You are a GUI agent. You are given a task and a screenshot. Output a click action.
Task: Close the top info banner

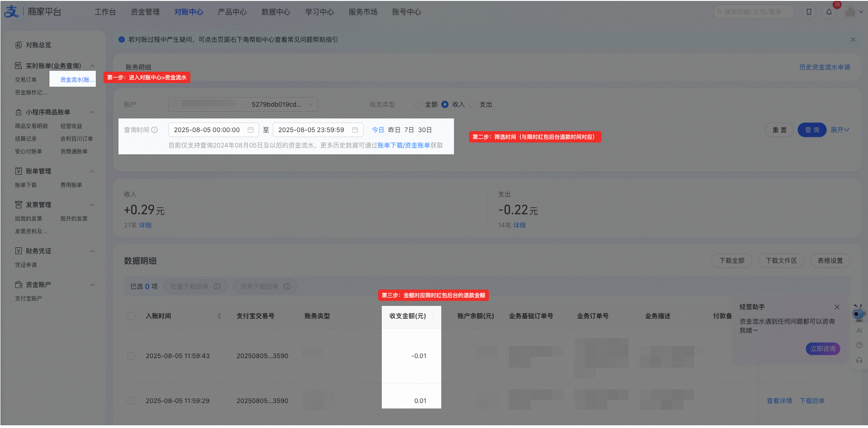point(853,39)
